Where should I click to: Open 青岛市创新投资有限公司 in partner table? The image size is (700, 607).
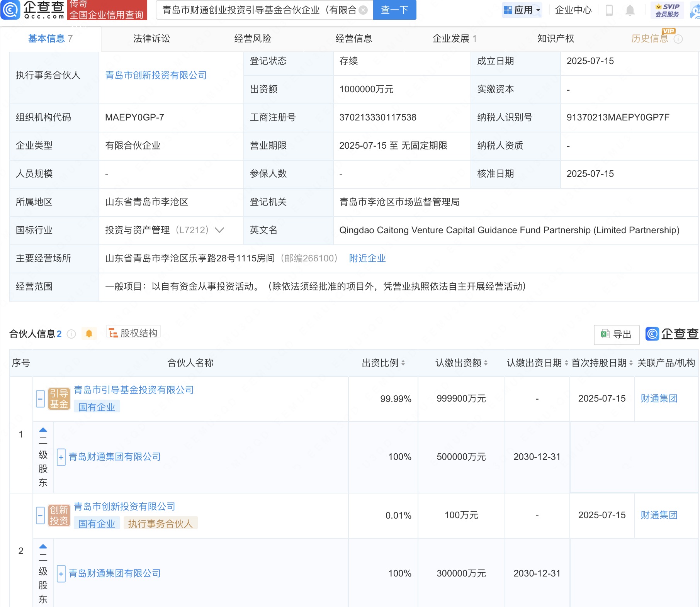pos(124,507)
